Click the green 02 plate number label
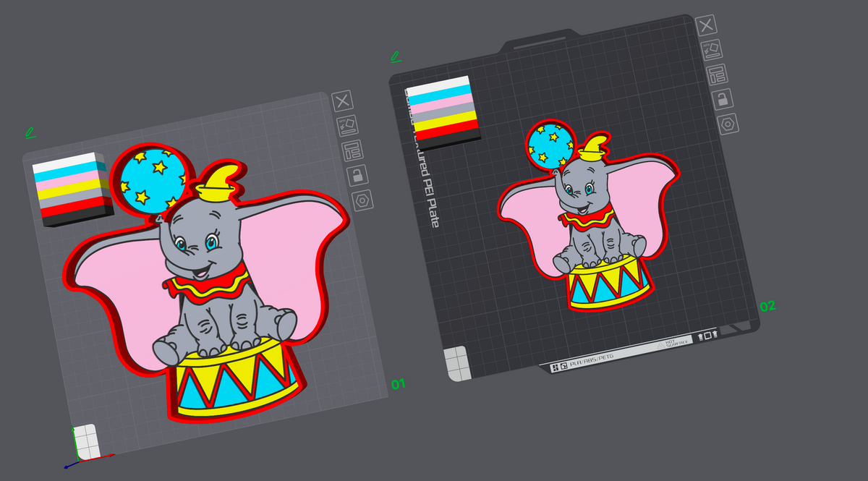 (767, 306)
